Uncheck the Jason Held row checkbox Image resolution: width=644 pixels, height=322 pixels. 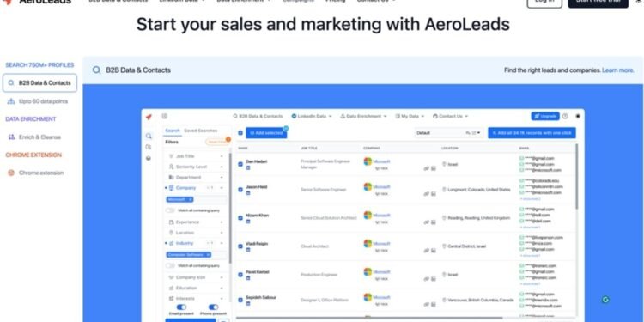pos(240,190)
